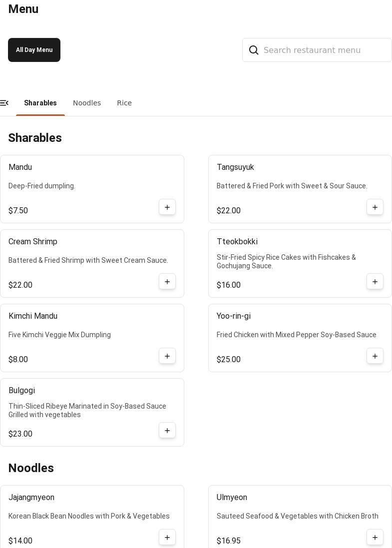Open the Mandu item title

[x=20, y=167]
